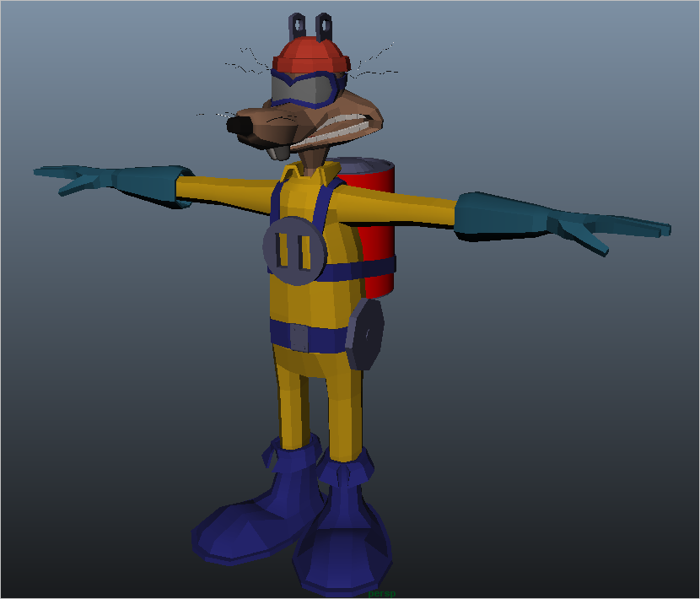Click the blue belt around the waist
This screenshot has width=700, height=599.
pyautogui.click(x=327, y=339)
